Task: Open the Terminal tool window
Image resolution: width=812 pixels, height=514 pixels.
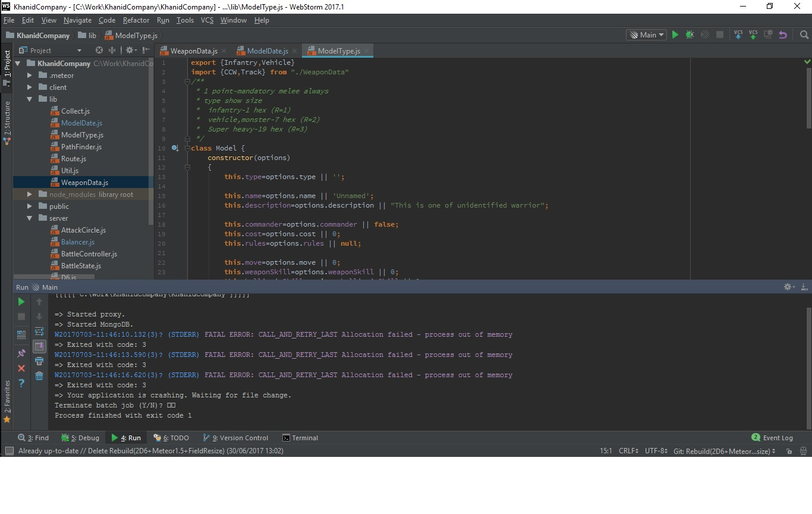Action: pyautogui.click(x=300, y=438)
